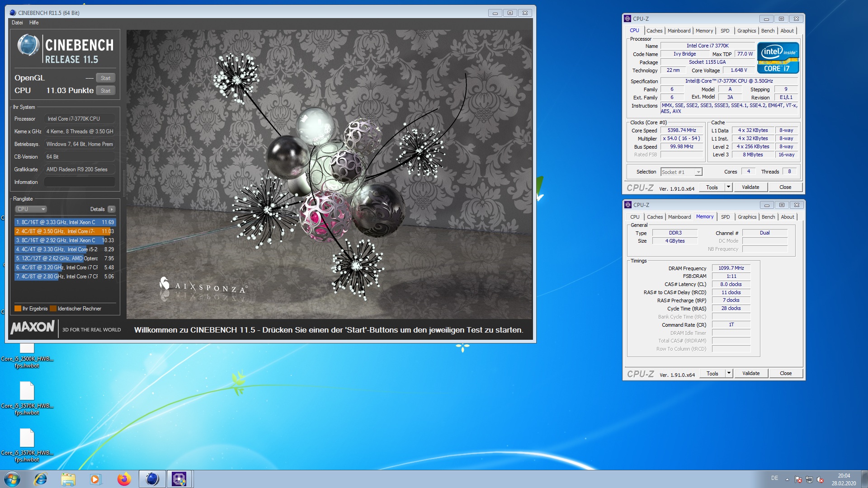Screen dimensions: 868x488
Task: Click Close button in upper CPU-Z window
Action: 785,188
